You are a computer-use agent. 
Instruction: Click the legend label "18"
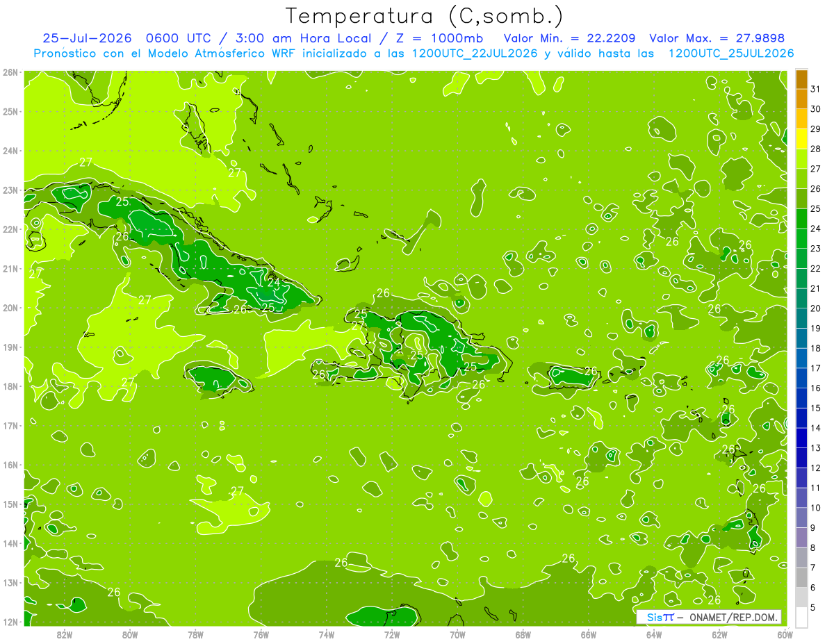(815, 348)
